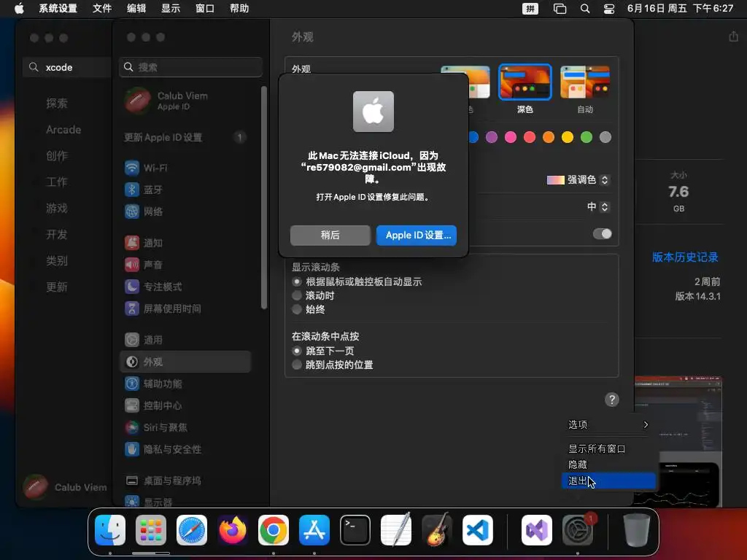
Task: Open TextEdit from the Dock
Action: [396, 530]
